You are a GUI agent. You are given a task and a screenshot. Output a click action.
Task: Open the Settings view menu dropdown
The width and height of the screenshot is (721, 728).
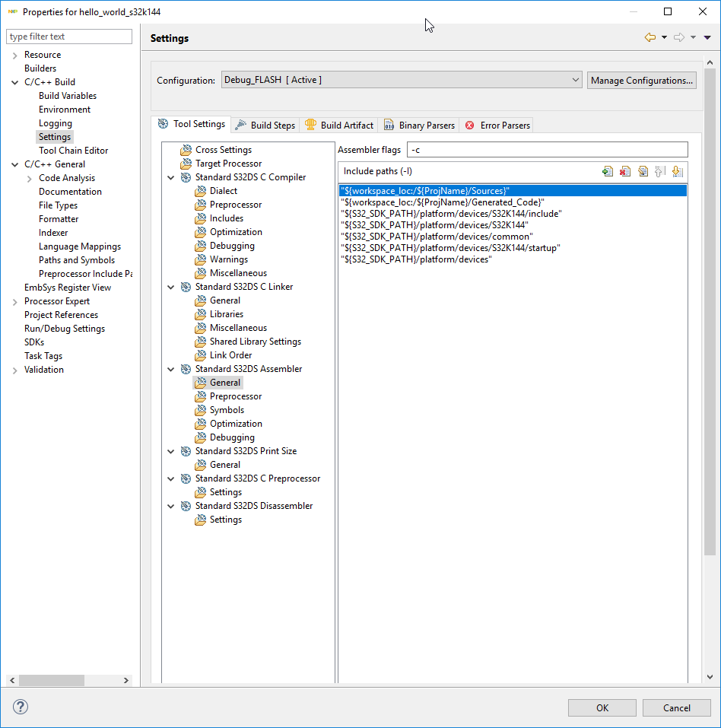click(707, 37)
